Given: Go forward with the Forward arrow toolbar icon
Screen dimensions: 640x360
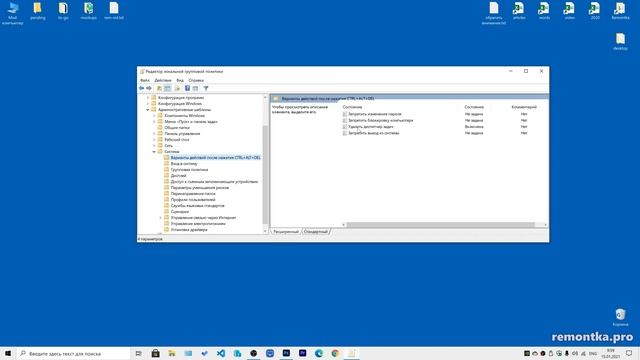Looking at the screenshot, I should coord(149,88).
